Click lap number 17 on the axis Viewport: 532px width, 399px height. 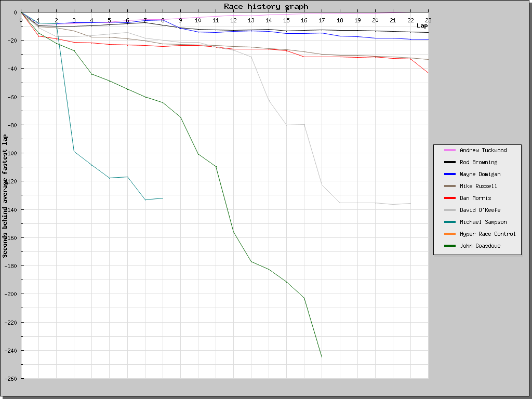pyautogui.click(x=322, y=20)
